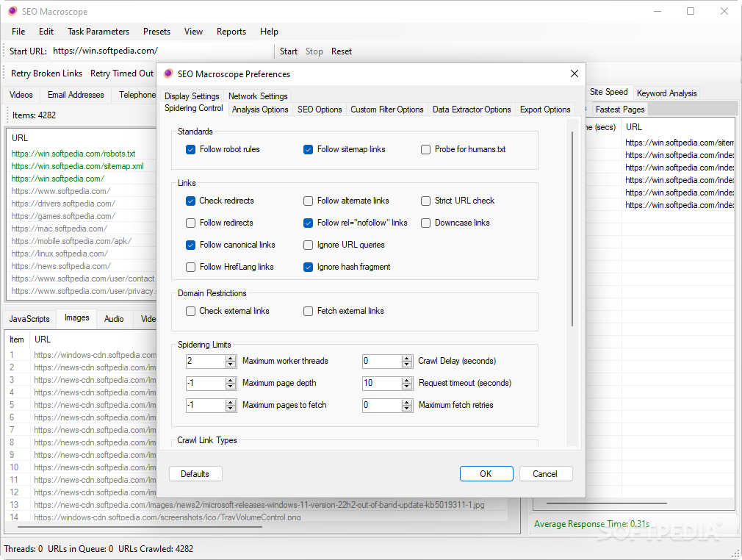The width and height of the screenshot is (742, 560).
Task: Click Reset in main window toolbar
Action: (x=341, y=51)
